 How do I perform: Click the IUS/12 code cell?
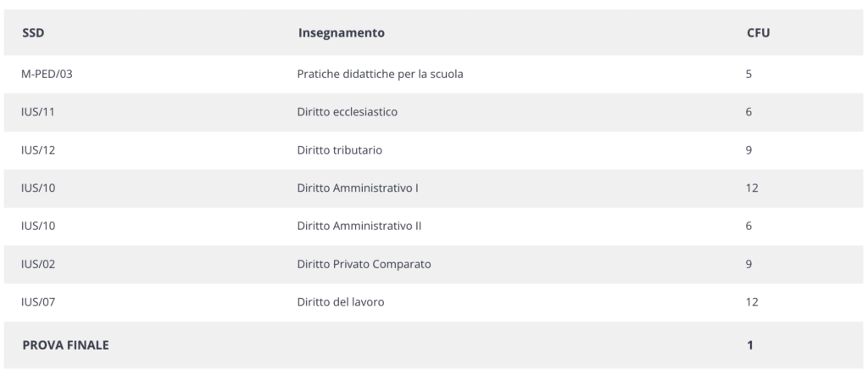pos(38,150)
